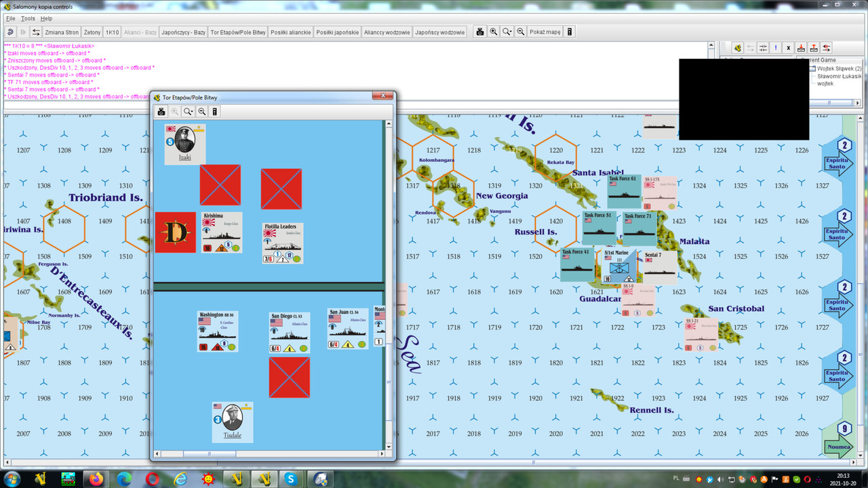Open the Posiłki alianckie window
Viewport: 868px width, 488px height.
[291, 32]
